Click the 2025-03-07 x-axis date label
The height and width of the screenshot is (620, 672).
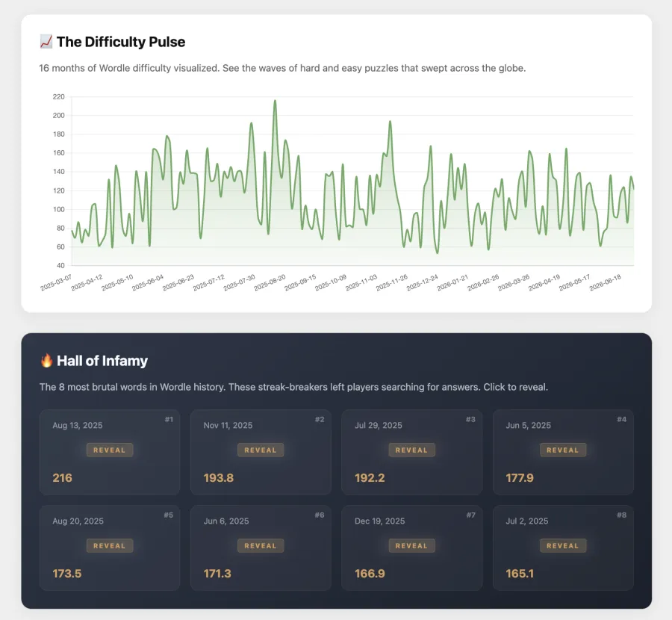click(x=57, y=282)
